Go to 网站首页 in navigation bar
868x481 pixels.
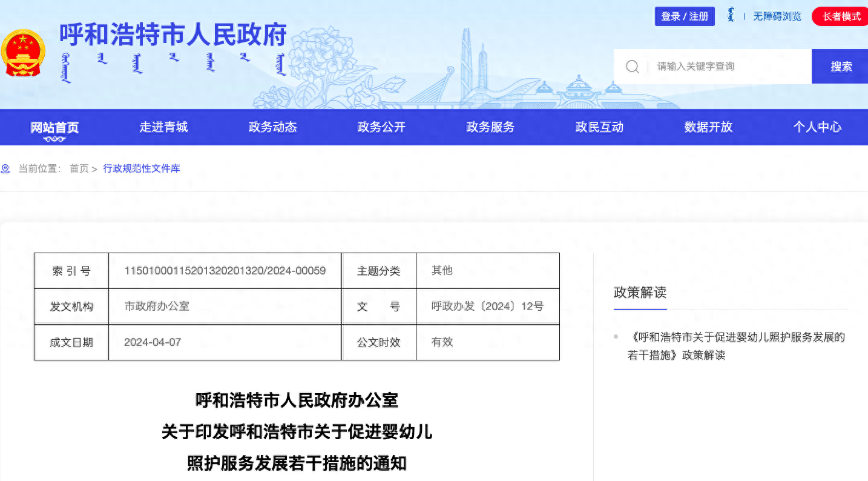coord(54,127)
